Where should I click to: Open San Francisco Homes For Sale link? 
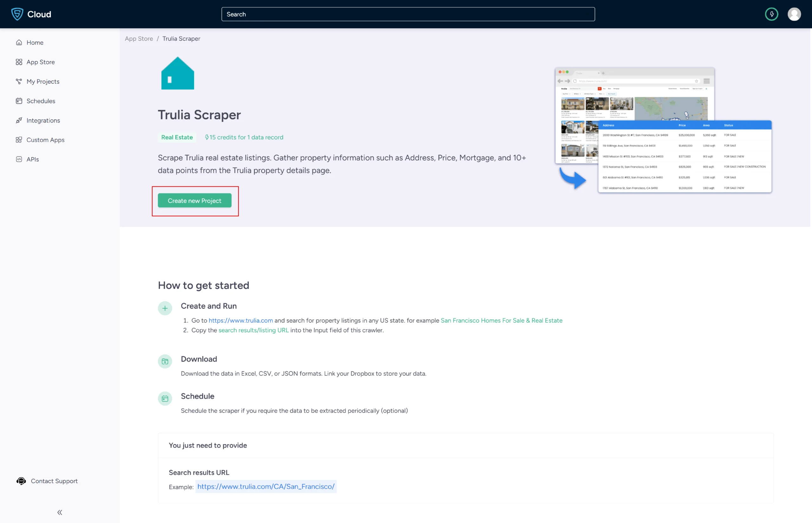click(x=501, y=320)
